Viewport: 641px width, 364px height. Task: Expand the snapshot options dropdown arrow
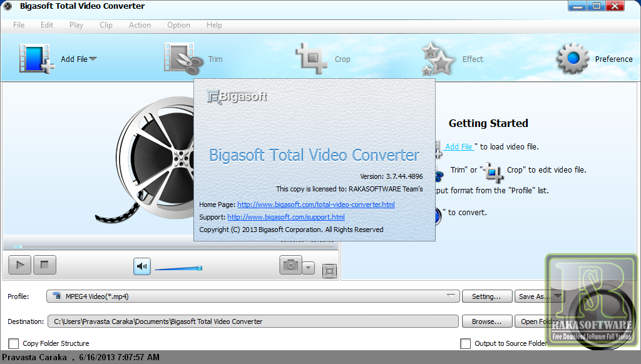pyautogui.click(x=309, y=268)
